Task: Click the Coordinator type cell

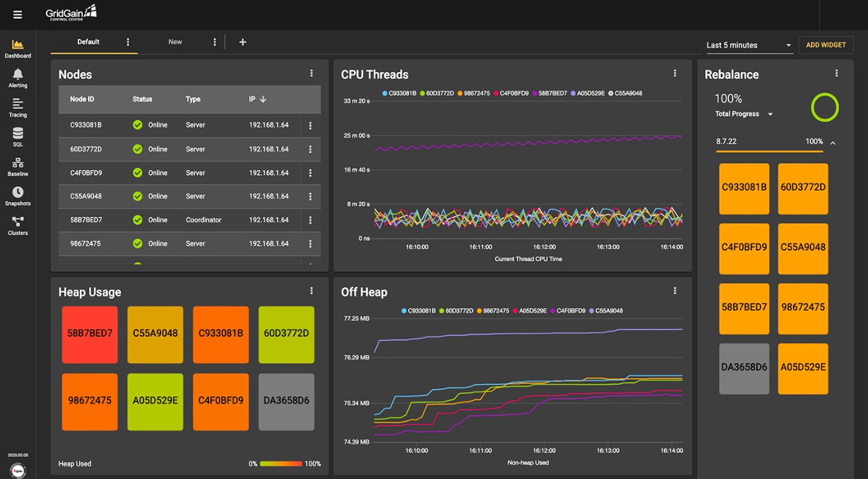Action: [203, 220]
